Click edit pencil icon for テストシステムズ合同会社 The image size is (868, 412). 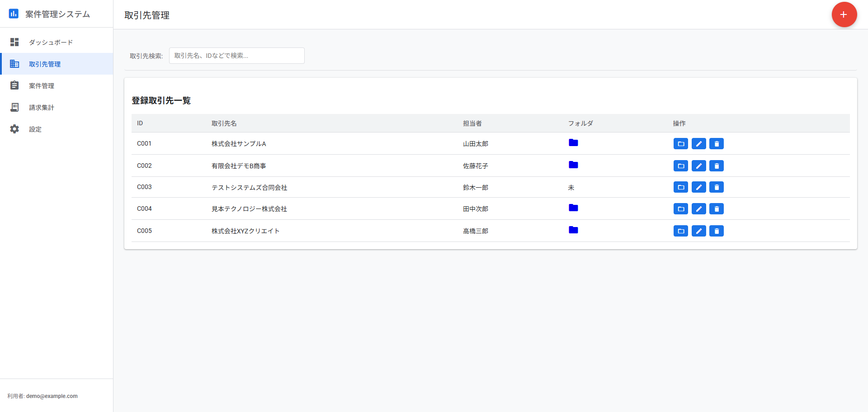[698, 187]
